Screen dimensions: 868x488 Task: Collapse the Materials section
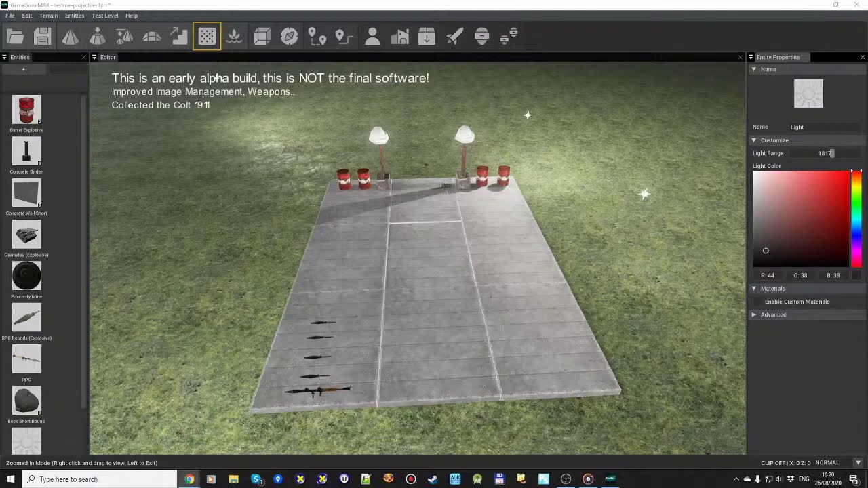(x=753, y=289)
